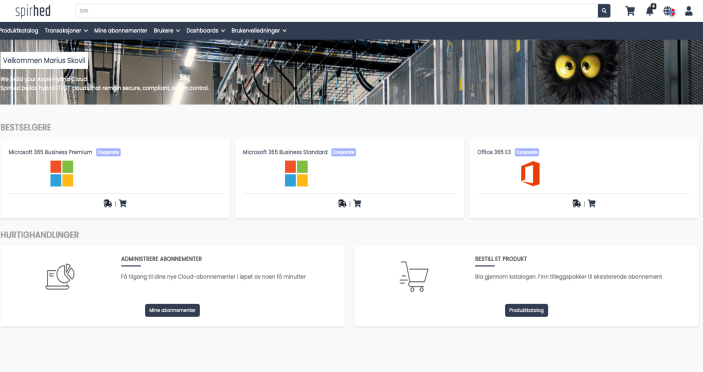Open the user profile icon

click(689, 11)
